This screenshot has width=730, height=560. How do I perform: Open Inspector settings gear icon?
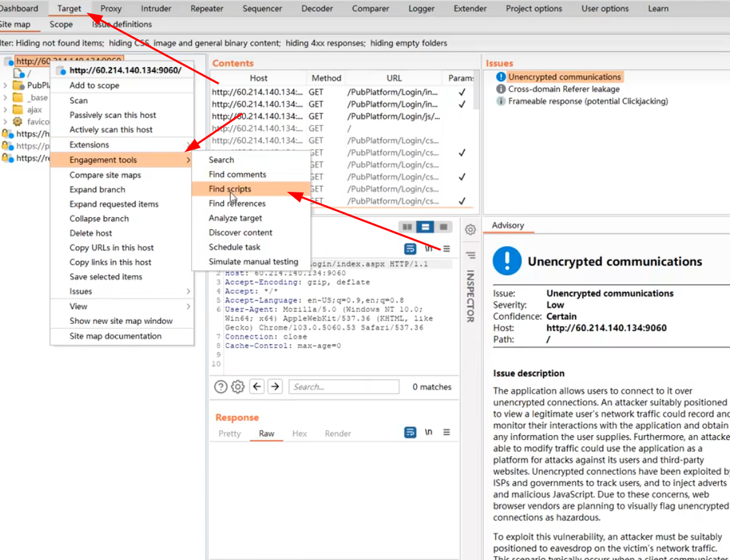pyautogui.click(x=470, y=229)
